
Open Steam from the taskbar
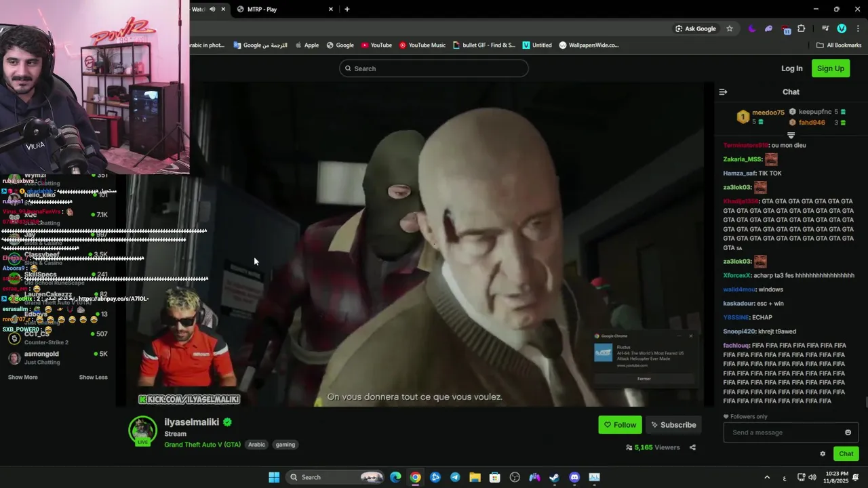(554, 477)
